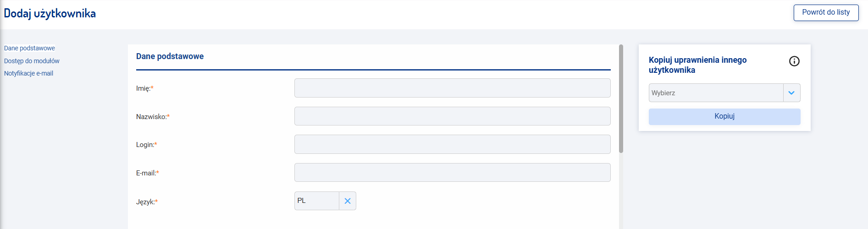Screen dimensions: 868x229
Task: Expand the Wybierz dropdown arrow
Action: point(791,93)
